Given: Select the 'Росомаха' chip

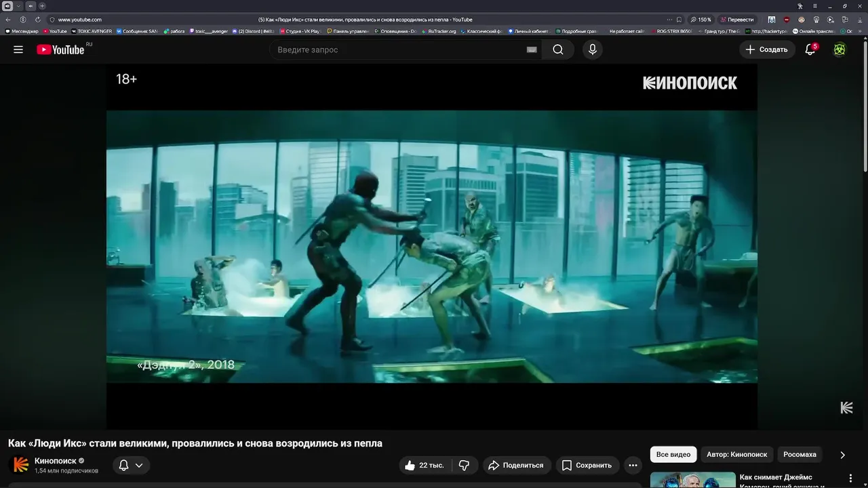Looking at the screenshot, I should (800, 454).
